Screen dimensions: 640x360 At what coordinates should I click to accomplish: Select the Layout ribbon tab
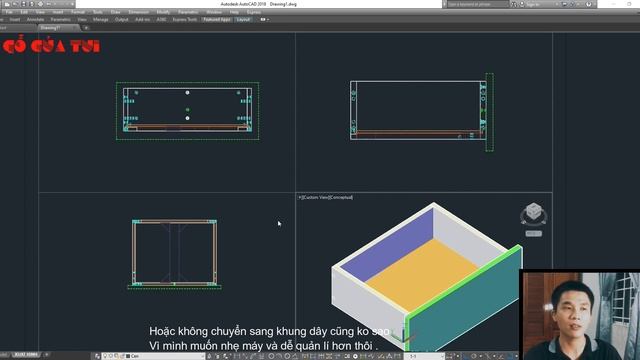click(243, 20)
